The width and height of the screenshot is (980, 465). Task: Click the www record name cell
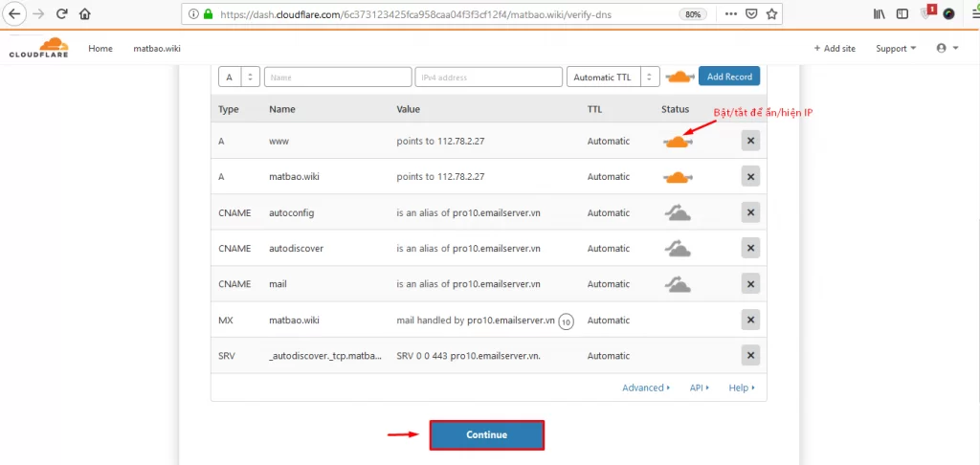(278, 142)
